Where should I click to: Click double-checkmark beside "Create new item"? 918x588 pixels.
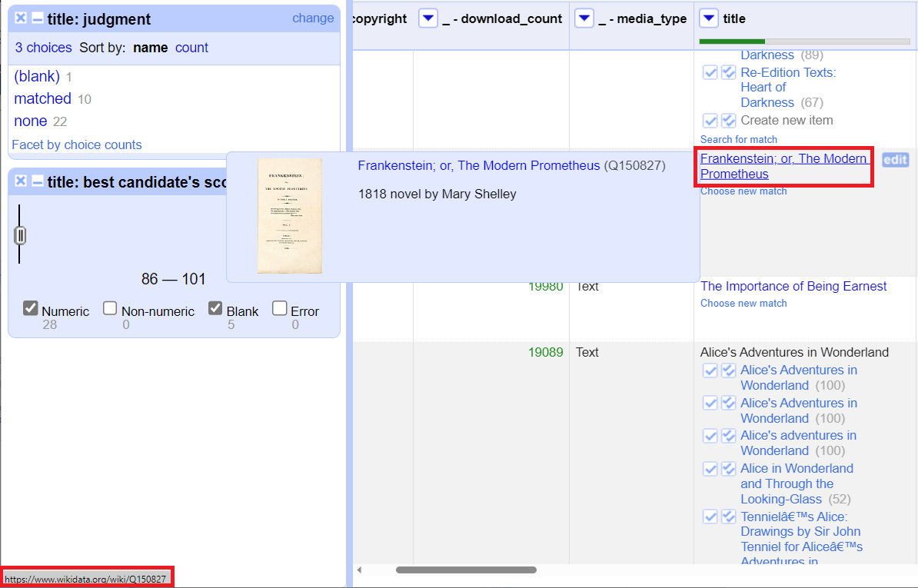(x=727, y=120)
